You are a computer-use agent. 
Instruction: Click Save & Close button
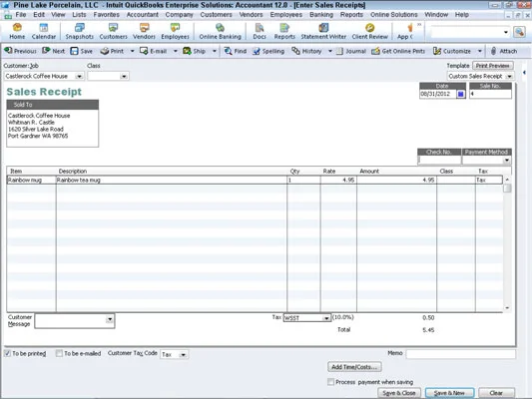[399, 393]
